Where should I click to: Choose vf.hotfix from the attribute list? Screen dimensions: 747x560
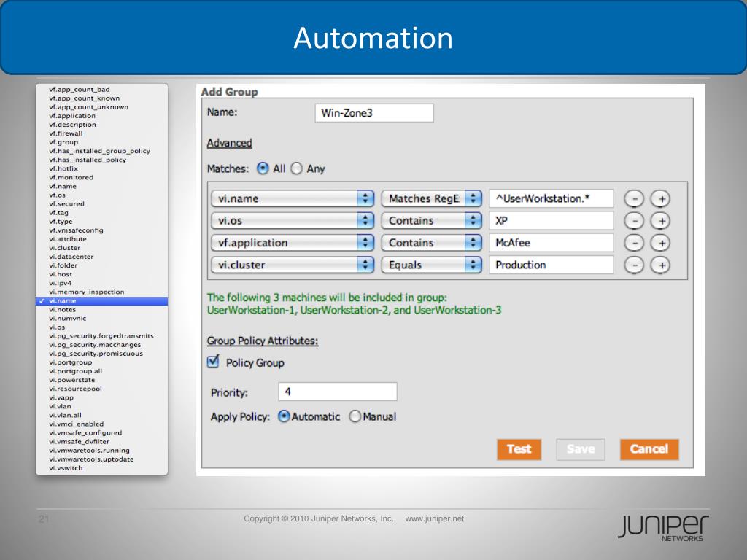(x=63, y=168)
